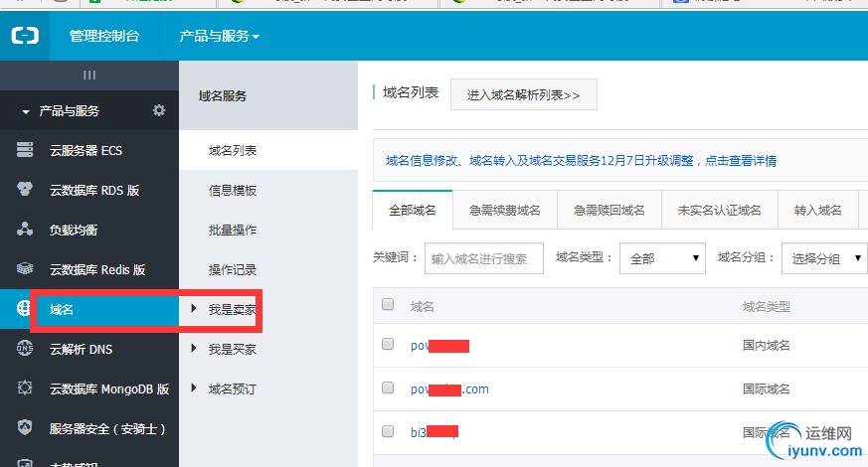Open 云数据库 Redis 版 in sidebar
This screenshot has width=868, height=467.
click(x=97, y=269)
